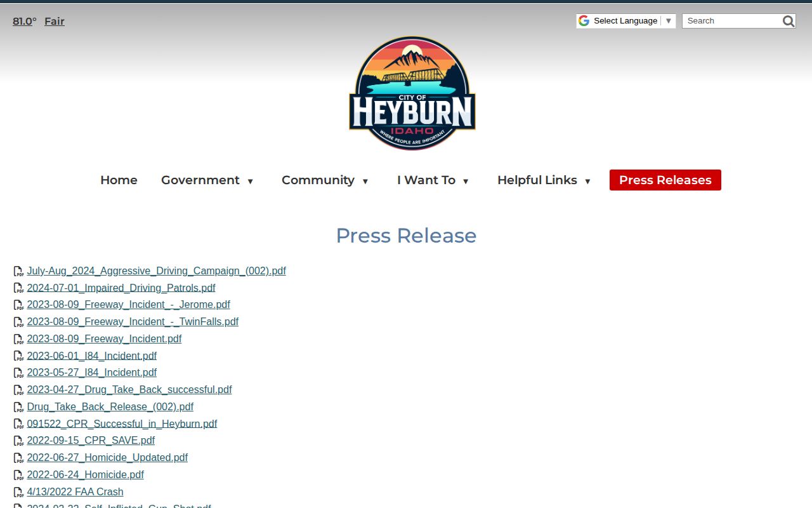Click PDF icon beside 2024-07-01 Impaired Driving Patrols

click(x=18, y=288)
